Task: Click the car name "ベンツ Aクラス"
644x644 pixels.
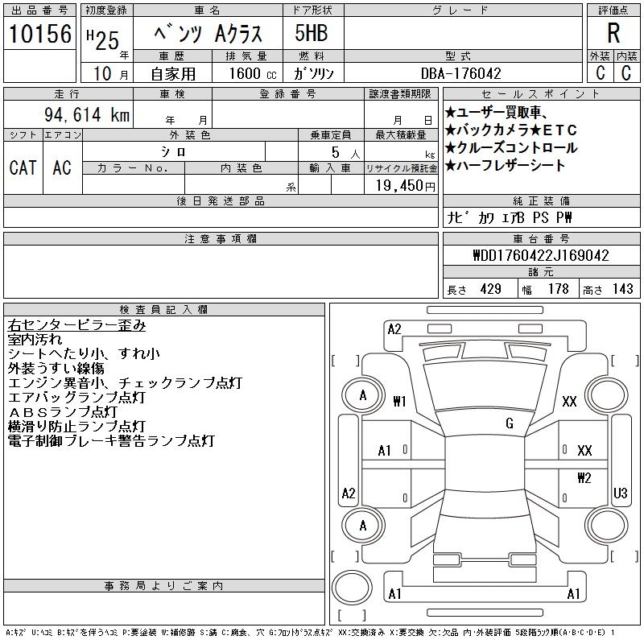Action: coord(208,34)
